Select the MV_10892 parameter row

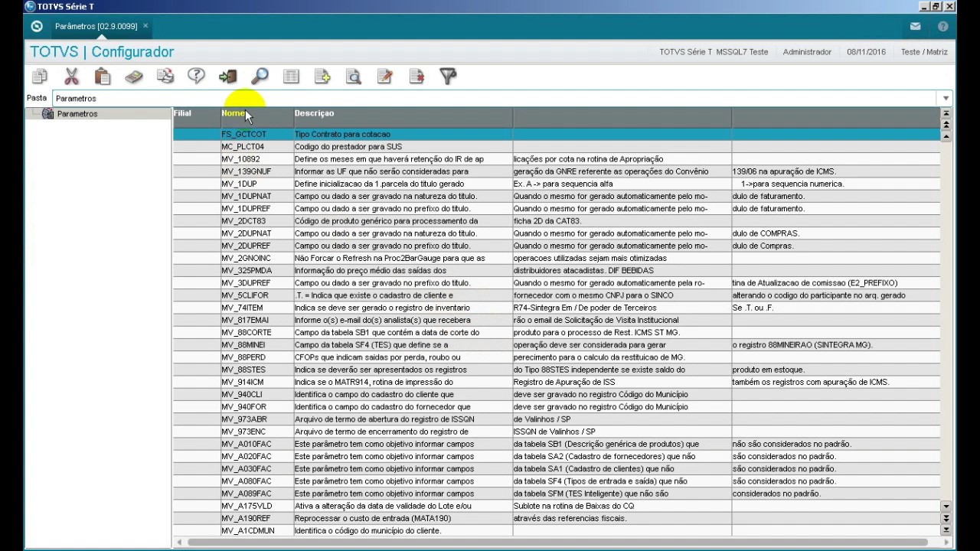[557, 159]
